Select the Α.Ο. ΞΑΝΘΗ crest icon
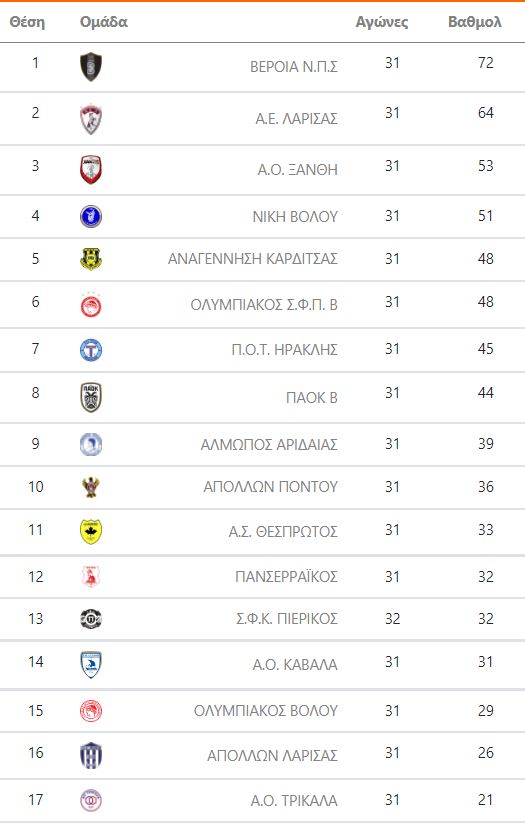525x826 pixels. click(91, 169)
